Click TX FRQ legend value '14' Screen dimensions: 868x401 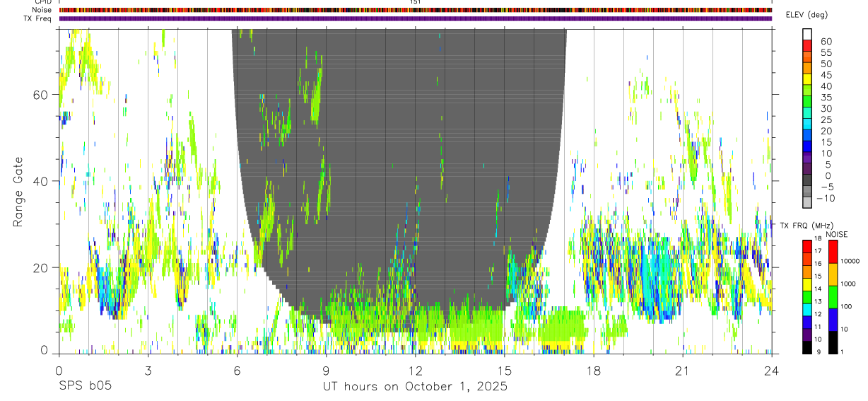point(819,289)
